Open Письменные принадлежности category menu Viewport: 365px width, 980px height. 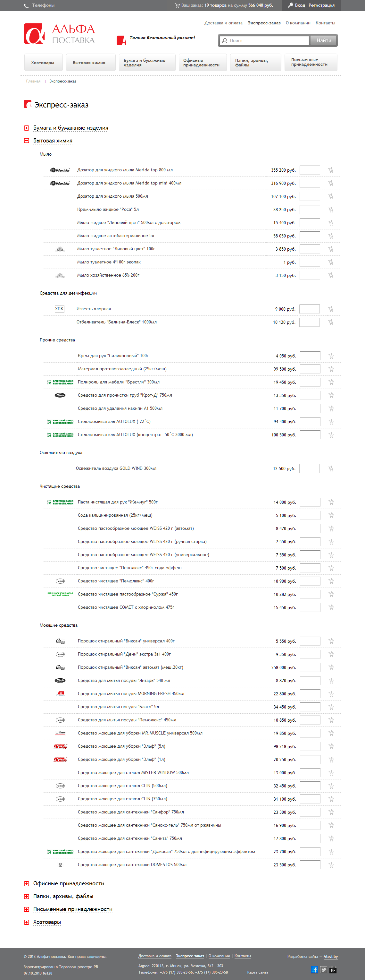[x=311, y=63]
